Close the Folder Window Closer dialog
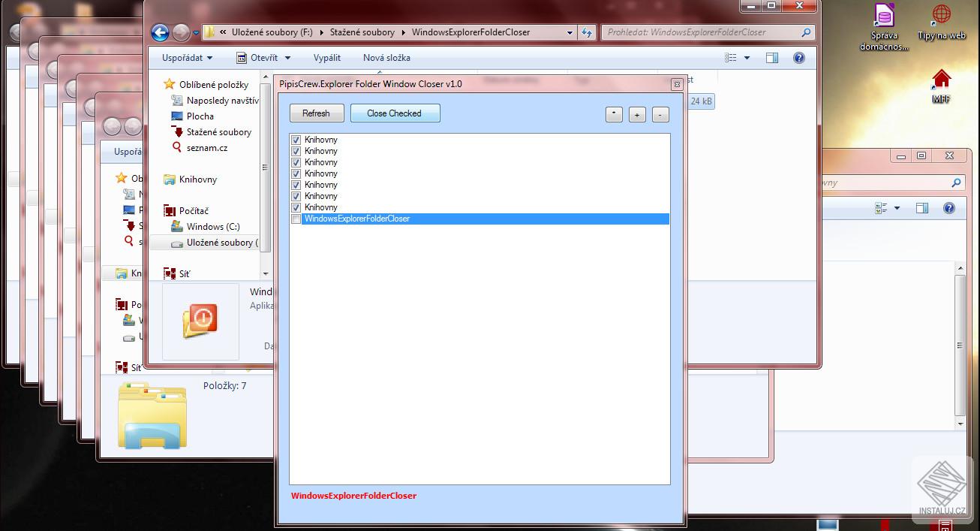980x531 pixels. click(676, 84)
